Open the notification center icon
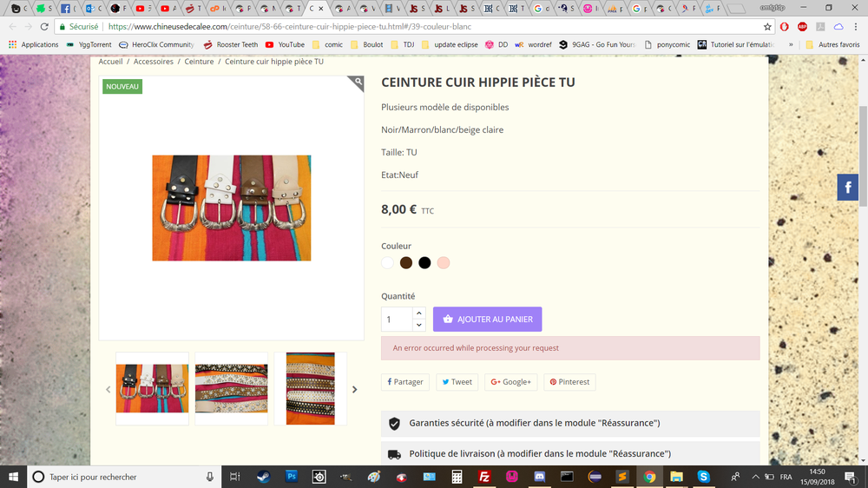Image resolution: width=868 pixels, height=488 pixels. click(x=851, y=477)
